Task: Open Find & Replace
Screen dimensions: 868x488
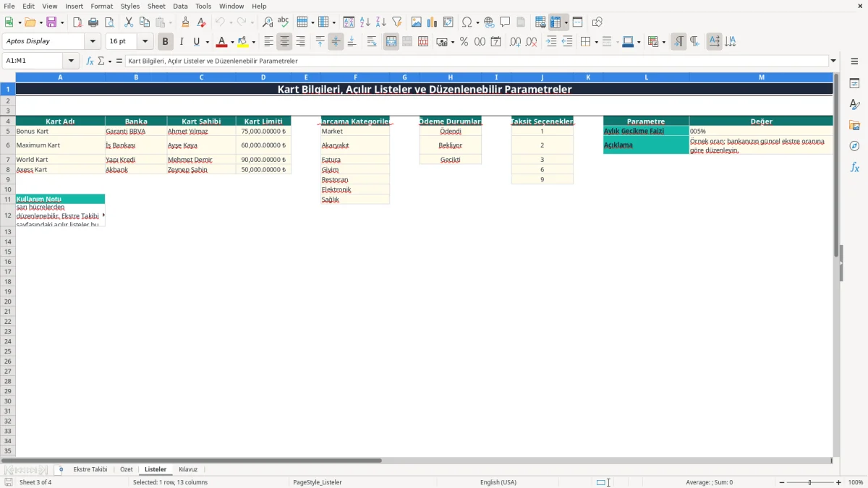Action: [268, 22]
